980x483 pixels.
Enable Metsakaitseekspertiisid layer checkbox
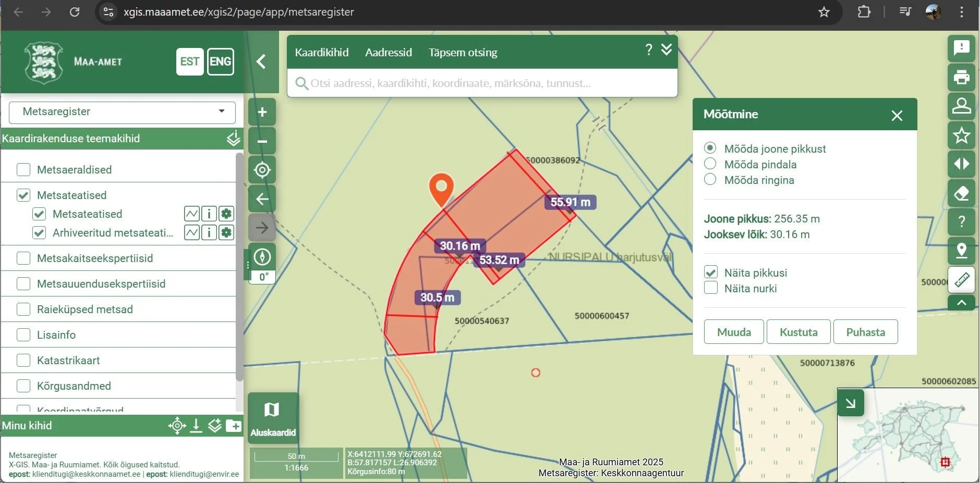[23, 258]
